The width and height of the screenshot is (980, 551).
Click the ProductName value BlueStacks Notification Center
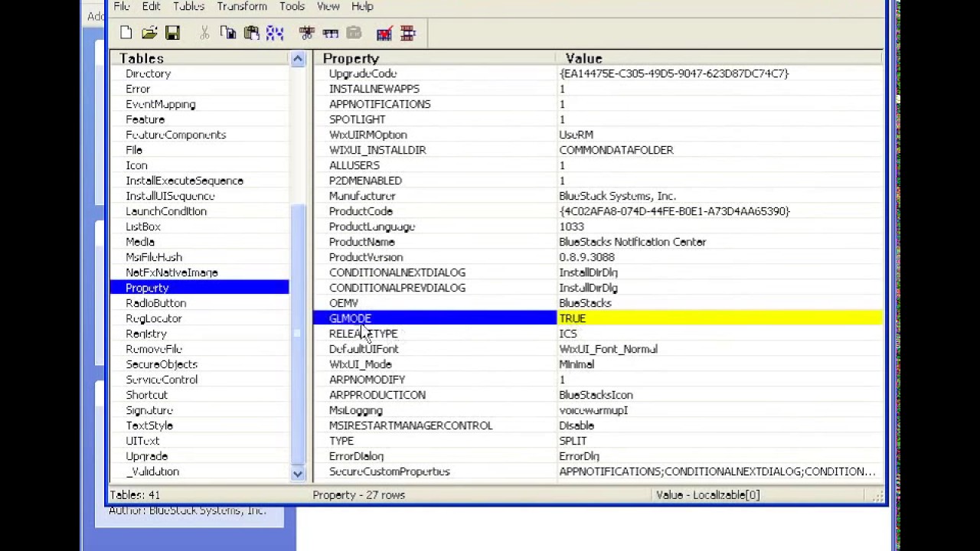pos(632,242)
